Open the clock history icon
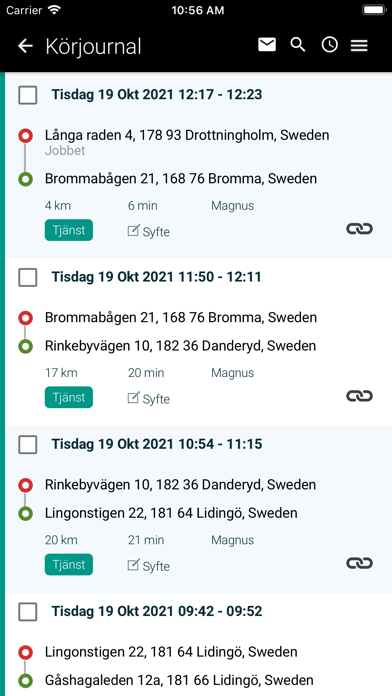The width and height of the screenshot is (392, 696). tap(329, 44)
